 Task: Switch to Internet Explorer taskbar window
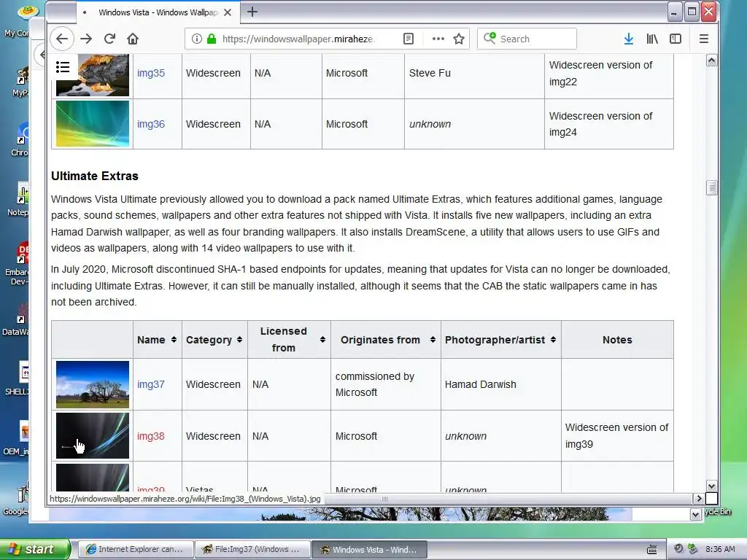point(135,549)
